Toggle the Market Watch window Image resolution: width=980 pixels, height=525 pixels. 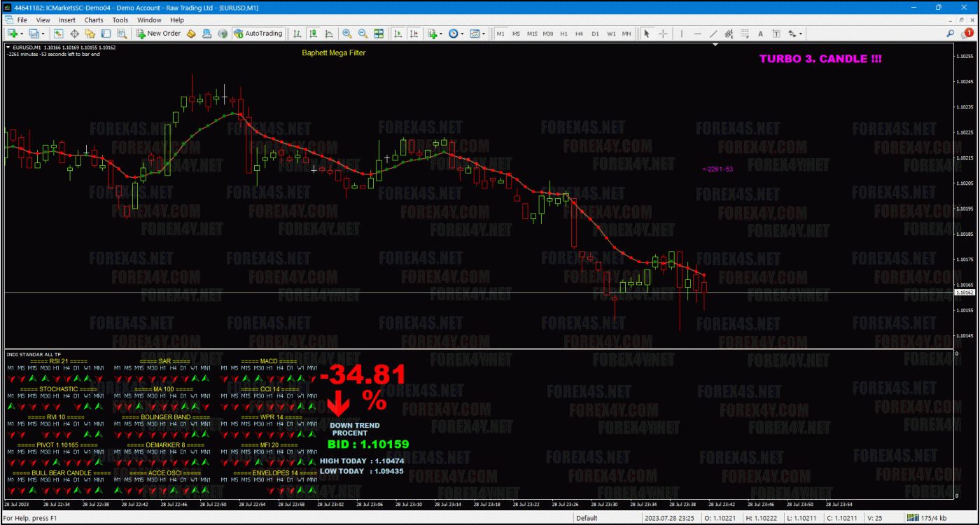(x=59, y=34)
